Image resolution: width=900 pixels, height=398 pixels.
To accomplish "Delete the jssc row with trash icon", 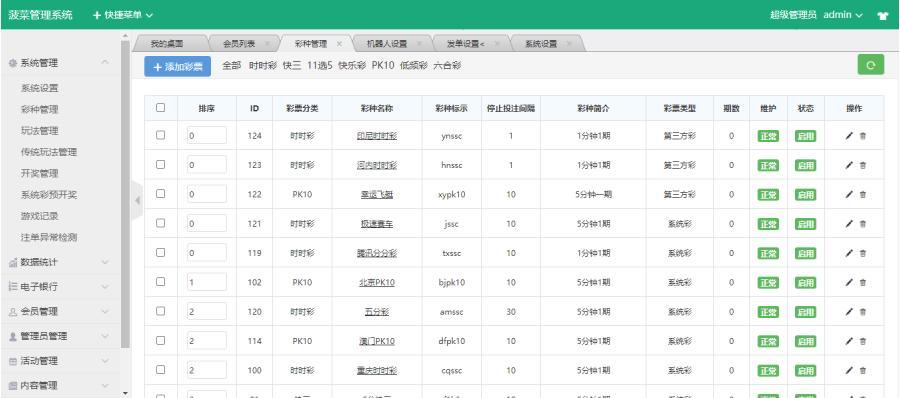I will click(x=863, y=224).
